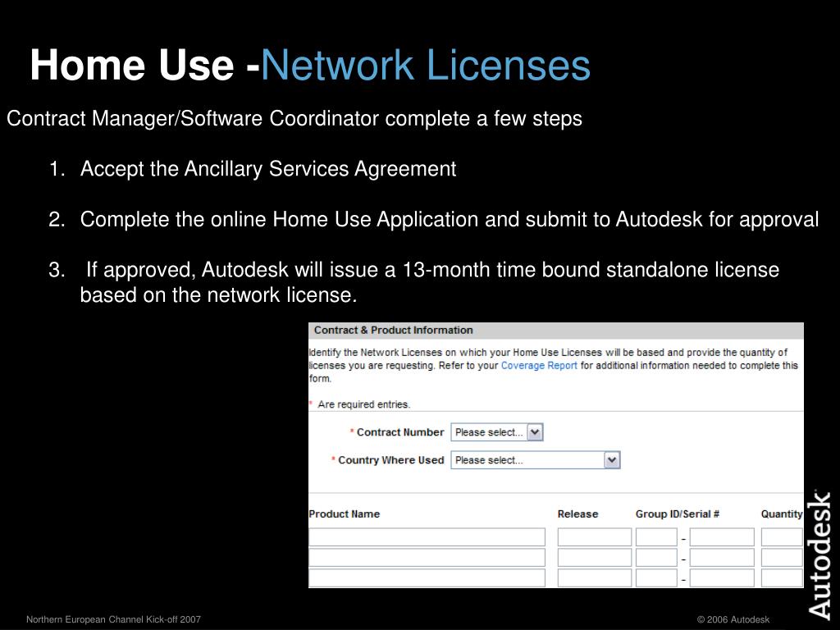The width and height of the screenshot is (840, 630).
Task: Click the third row Serial number field
Action: click(x=722, y=578)
